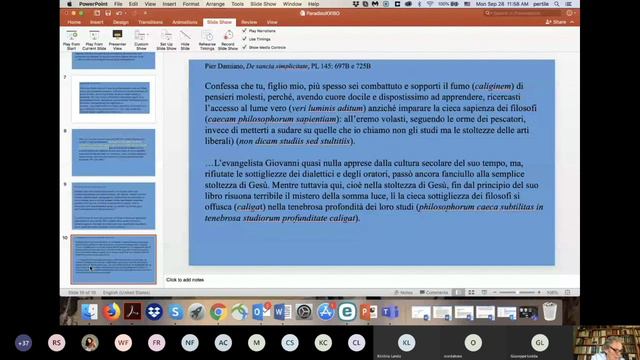640x360 pixels.
Task: Open the Share menu in ribbon
Action: tap(556, 22)
